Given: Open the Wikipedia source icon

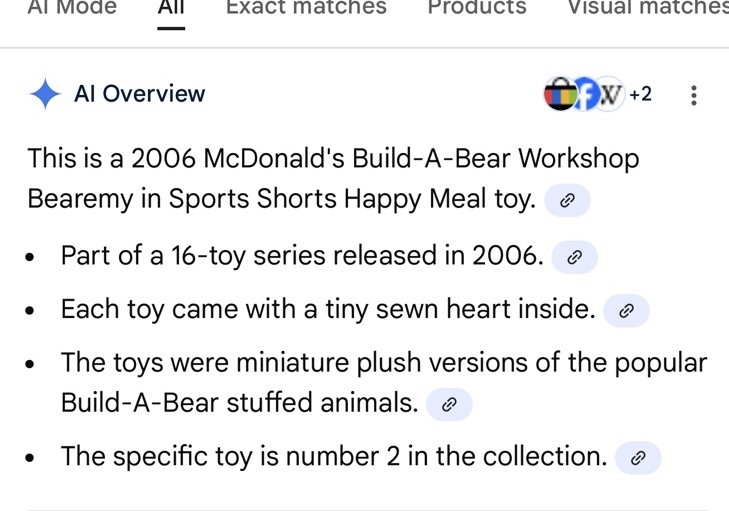Looking at the screenshot, I should tap(611, 94).
